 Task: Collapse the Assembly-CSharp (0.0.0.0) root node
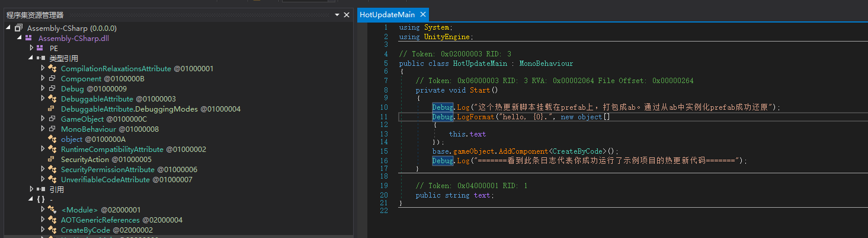pyautogui.click(x=8, y=28)
